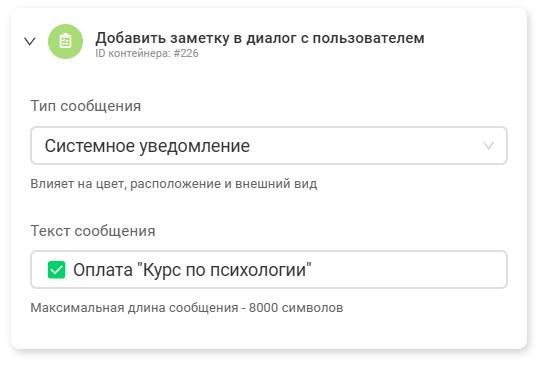Screen dimensions: 537x365
Task: Click the green checkmark emoji in message text
Action: click(x=57, y=270)
